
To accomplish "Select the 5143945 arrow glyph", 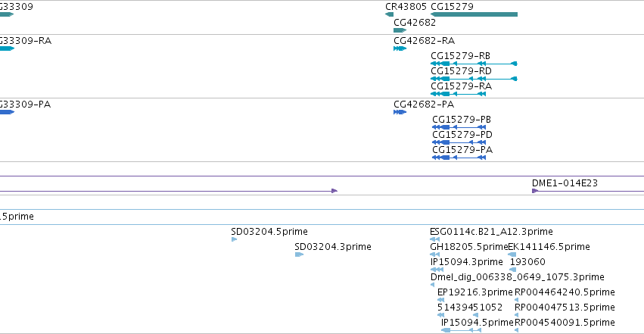I will pos(440,315).
